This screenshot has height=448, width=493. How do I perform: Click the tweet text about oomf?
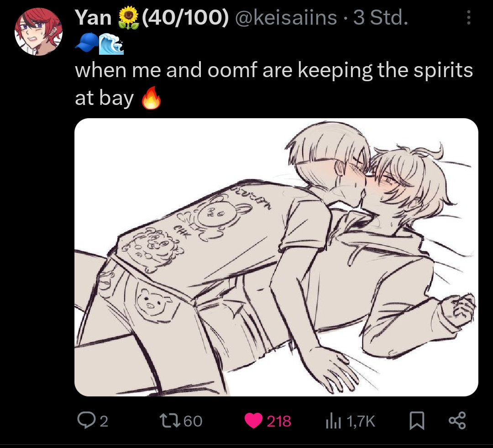coord(274,83)
